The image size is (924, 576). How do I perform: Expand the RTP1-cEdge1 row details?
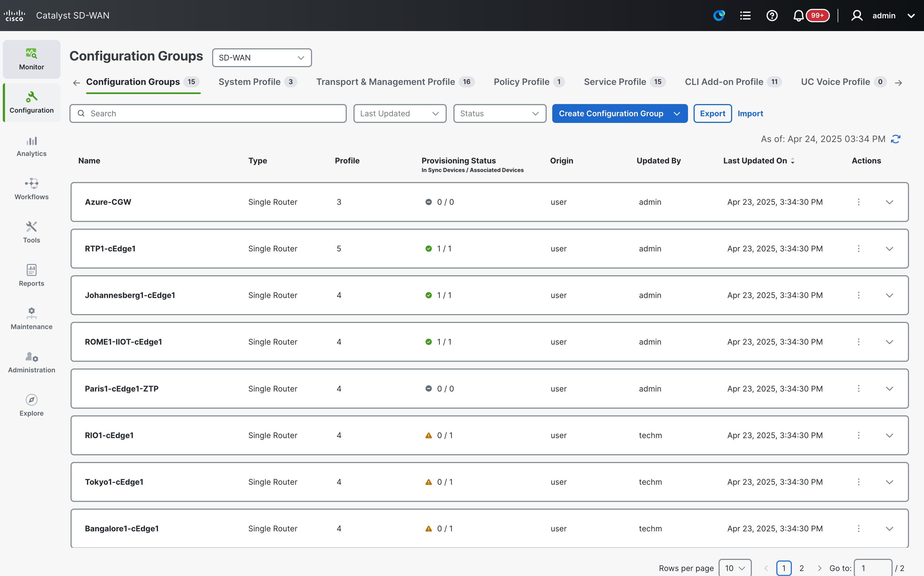point(889,249)
